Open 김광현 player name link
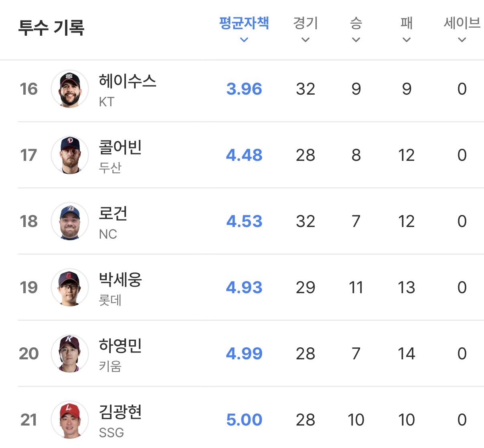The width and height of the screenshot is (484, 448). [x=120, y=412]
